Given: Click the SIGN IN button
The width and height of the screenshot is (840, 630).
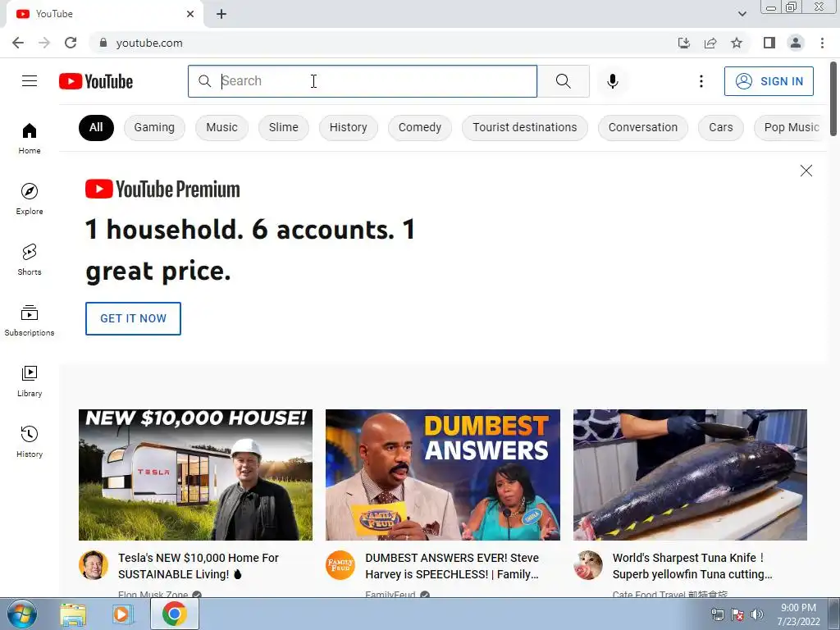Looking at the screenshot, I should coord(769,81).
